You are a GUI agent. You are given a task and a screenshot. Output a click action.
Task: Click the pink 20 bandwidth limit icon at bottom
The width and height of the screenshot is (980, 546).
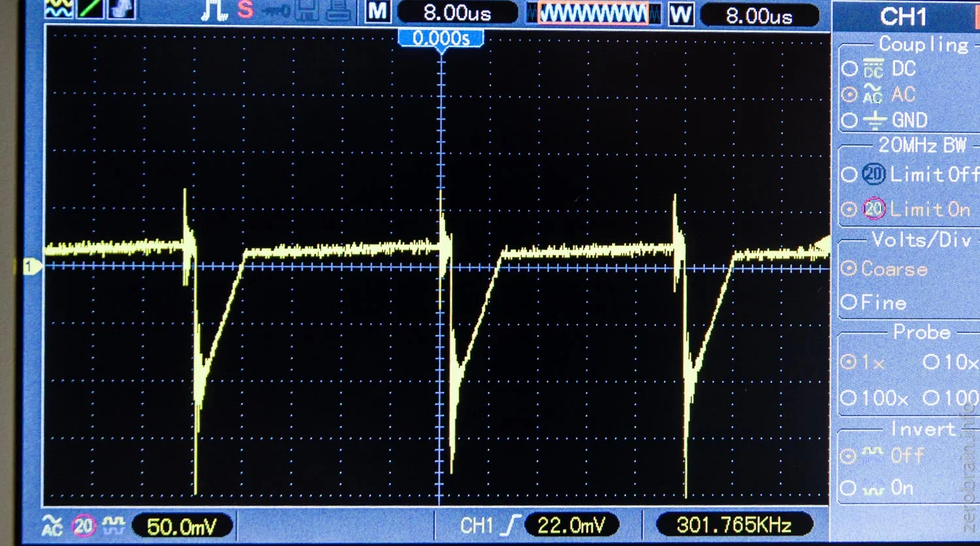pyautogui.click(x=84, y=525)
